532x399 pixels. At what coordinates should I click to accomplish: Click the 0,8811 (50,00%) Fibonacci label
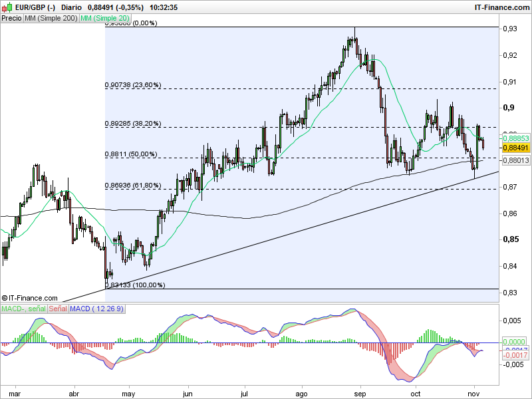click(131, 154)
